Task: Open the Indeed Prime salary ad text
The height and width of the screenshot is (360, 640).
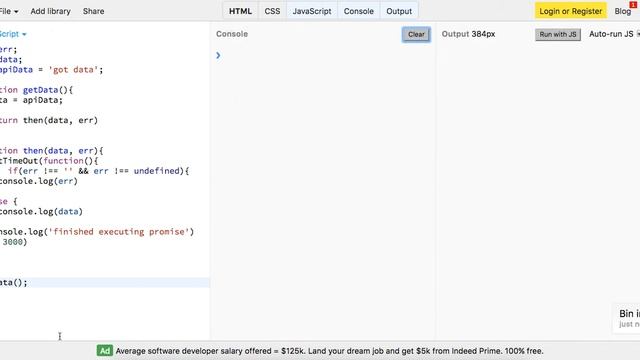Action: pyautogui.click(x=329, y=351)
